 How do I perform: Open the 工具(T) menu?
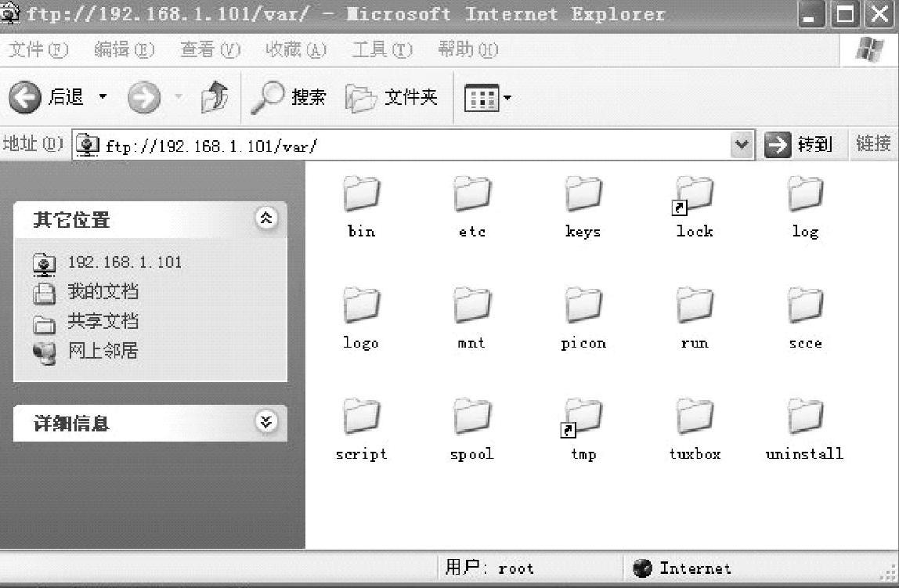pos(381,50)
